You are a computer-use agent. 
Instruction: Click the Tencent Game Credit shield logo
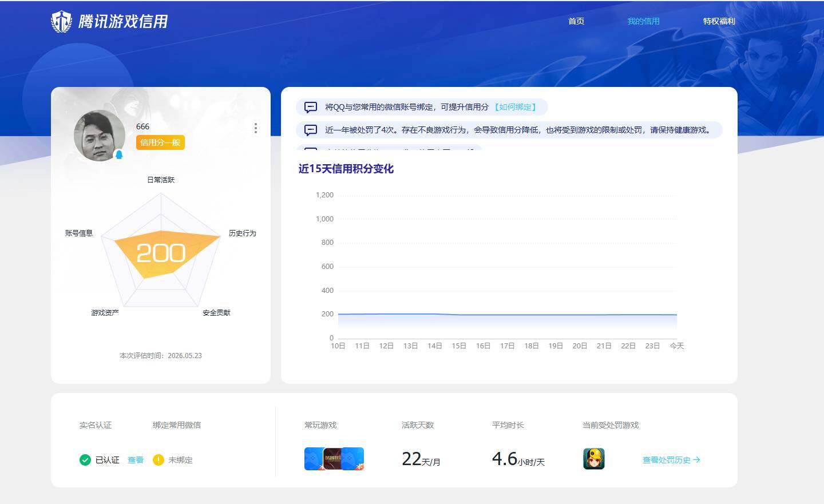coord(61,22)
